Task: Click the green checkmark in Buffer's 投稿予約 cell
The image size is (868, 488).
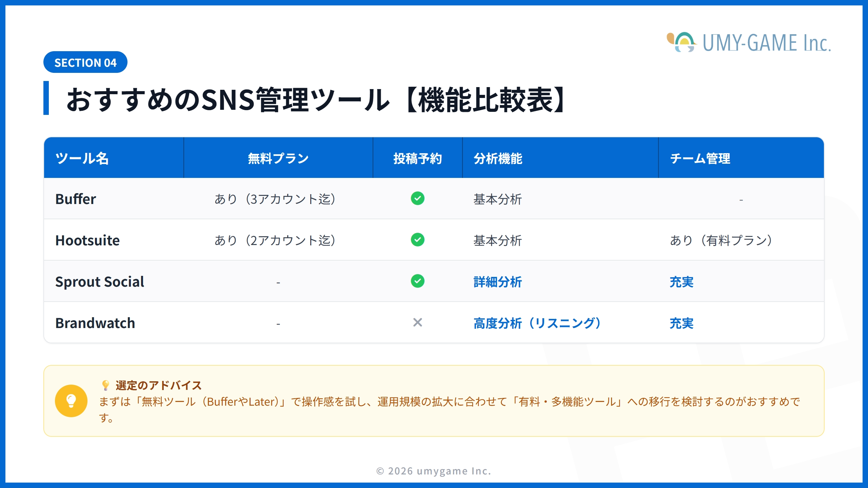Action: click(417, 199)
